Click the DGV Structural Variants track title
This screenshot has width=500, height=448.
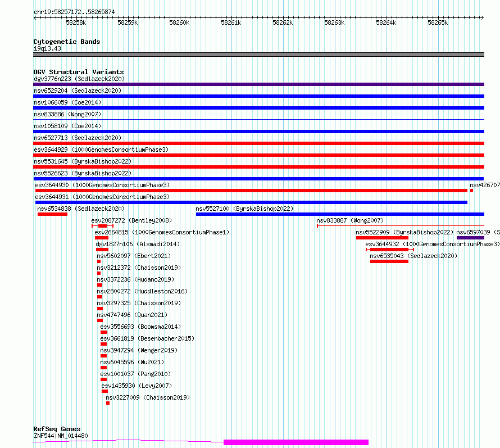coord(79,72)
